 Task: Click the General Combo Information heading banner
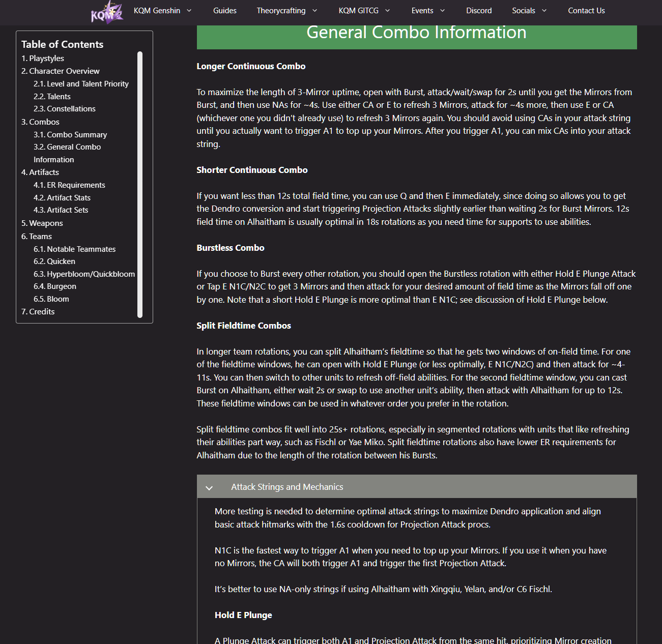point(417,37)
